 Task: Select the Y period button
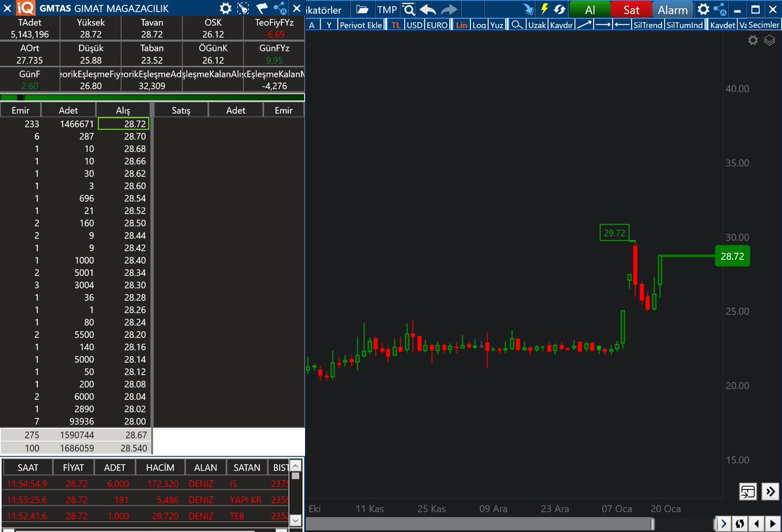tap(329, 25)
